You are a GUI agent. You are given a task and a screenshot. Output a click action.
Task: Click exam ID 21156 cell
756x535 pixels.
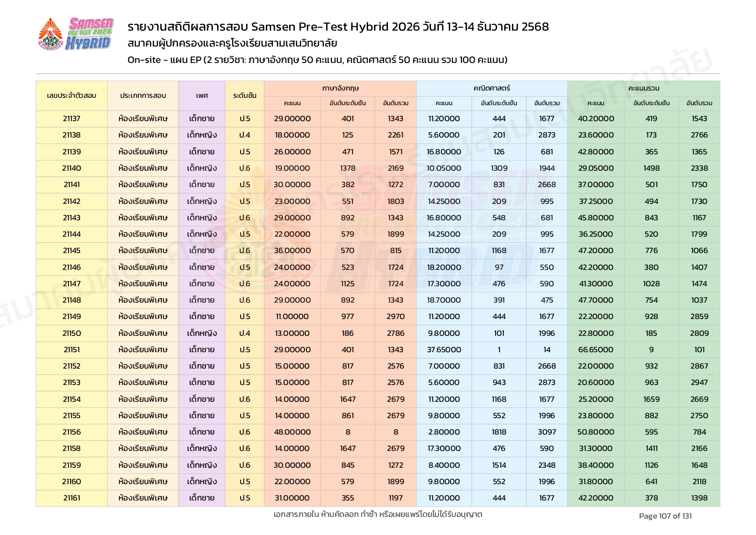72,432
